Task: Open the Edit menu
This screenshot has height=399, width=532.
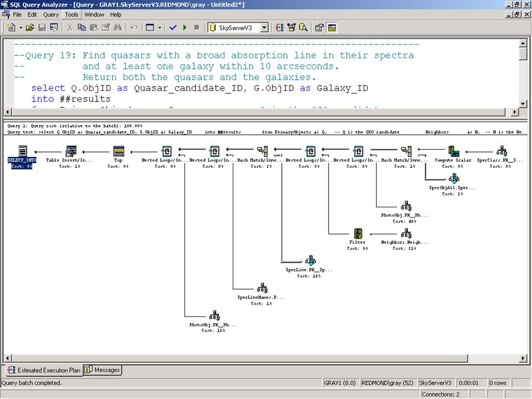Action: [x=32, y=14]
